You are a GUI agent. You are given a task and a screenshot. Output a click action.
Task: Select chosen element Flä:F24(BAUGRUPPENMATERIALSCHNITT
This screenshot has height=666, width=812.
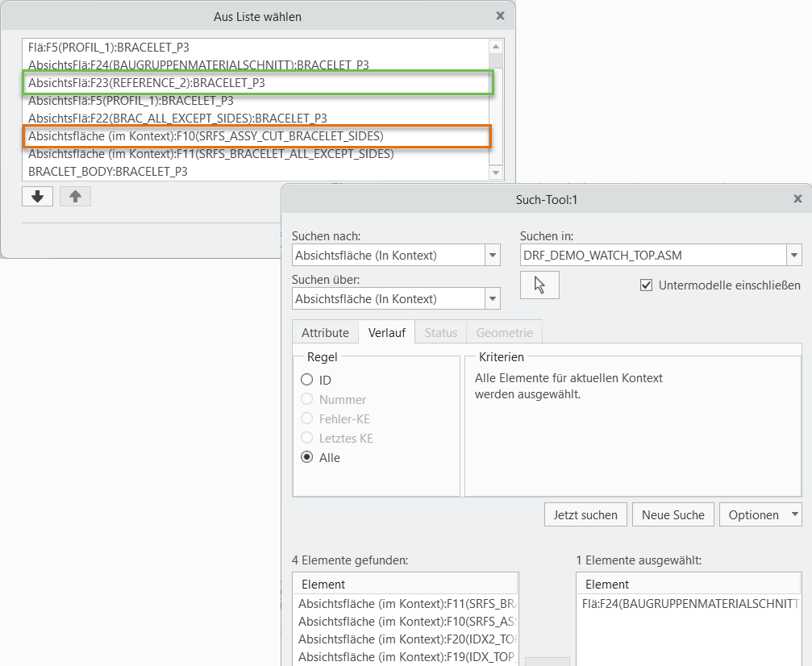click(x=689, y=603)
